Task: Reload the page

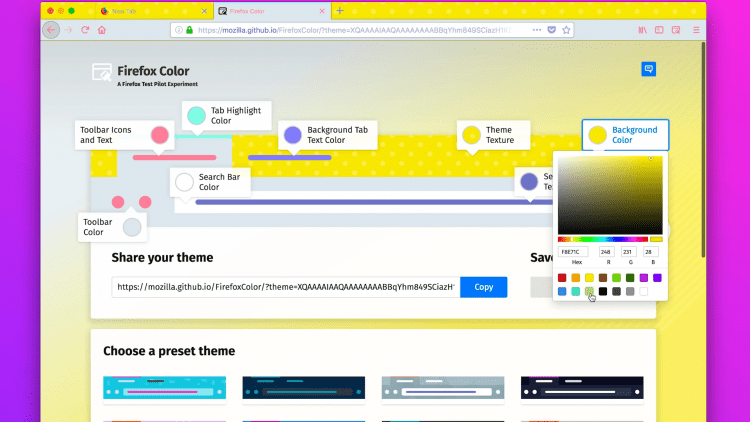Action: [x=85, y=30]
